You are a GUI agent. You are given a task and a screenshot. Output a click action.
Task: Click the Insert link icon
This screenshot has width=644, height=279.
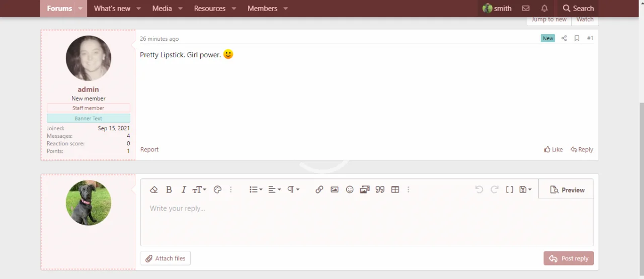(x=319, y=190)
